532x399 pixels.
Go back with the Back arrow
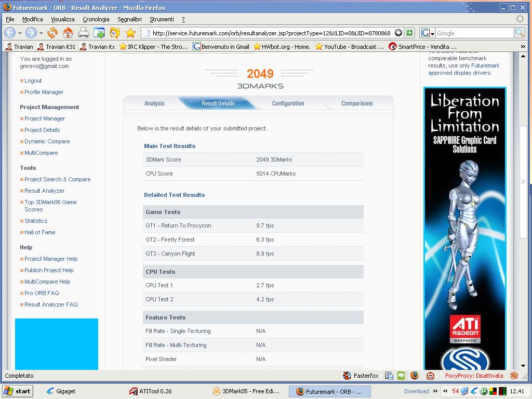pos(10,33)
